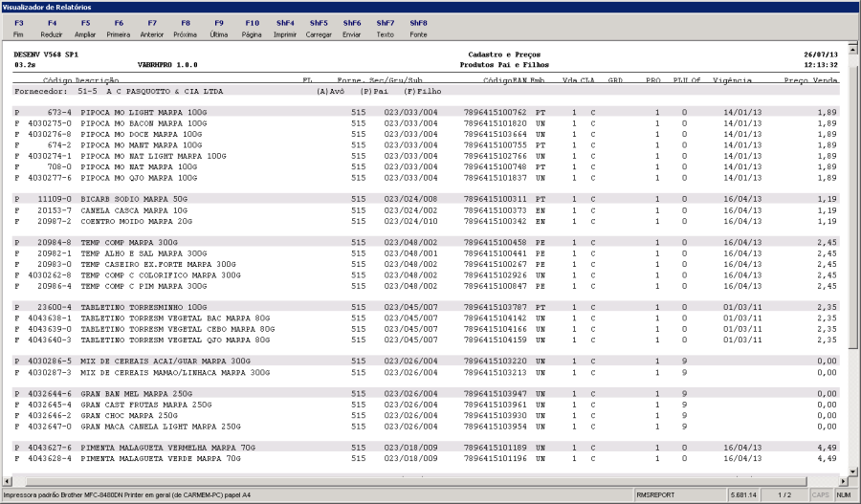Click EAN code 7896415103220
Viewport: 861px width, 504px height.
pos(495,361)
